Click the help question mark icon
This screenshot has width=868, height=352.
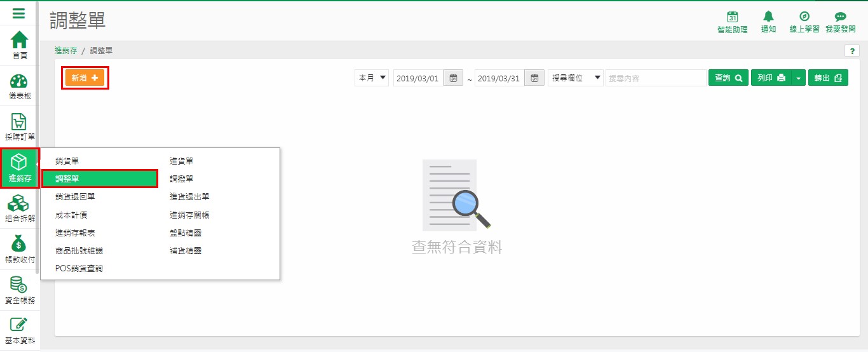[851, 51]
